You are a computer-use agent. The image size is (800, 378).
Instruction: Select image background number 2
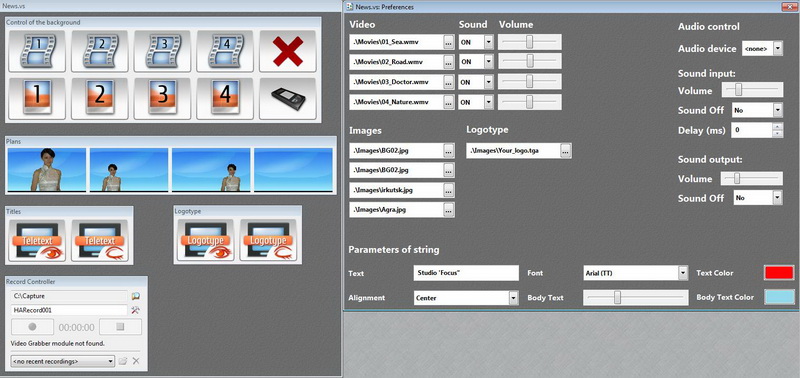(99, 98)
